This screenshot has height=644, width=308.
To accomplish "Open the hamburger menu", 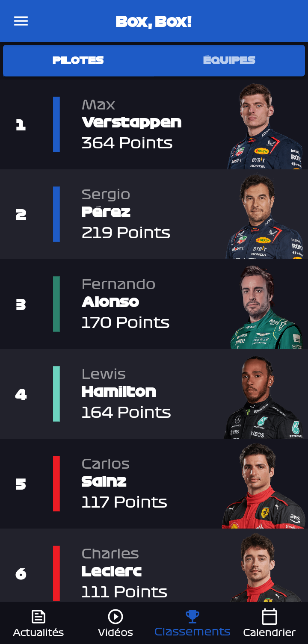I will (x=21, y=21).
